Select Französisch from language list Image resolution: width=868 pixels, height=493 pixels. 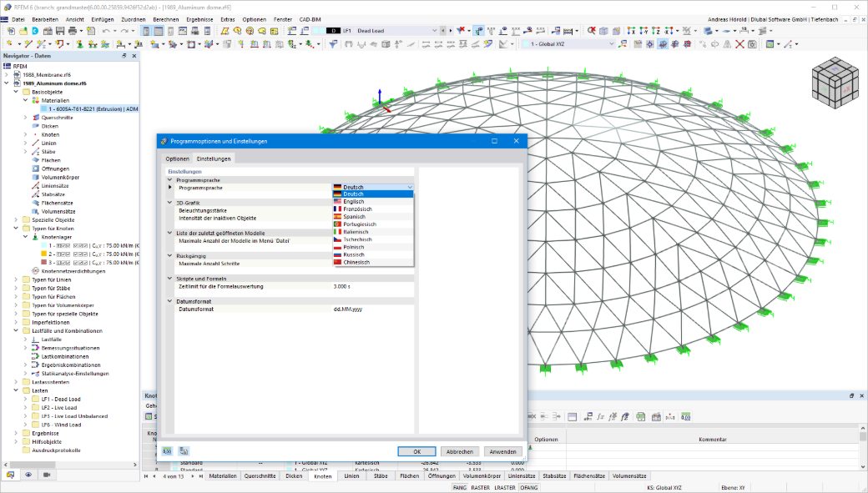372,209
